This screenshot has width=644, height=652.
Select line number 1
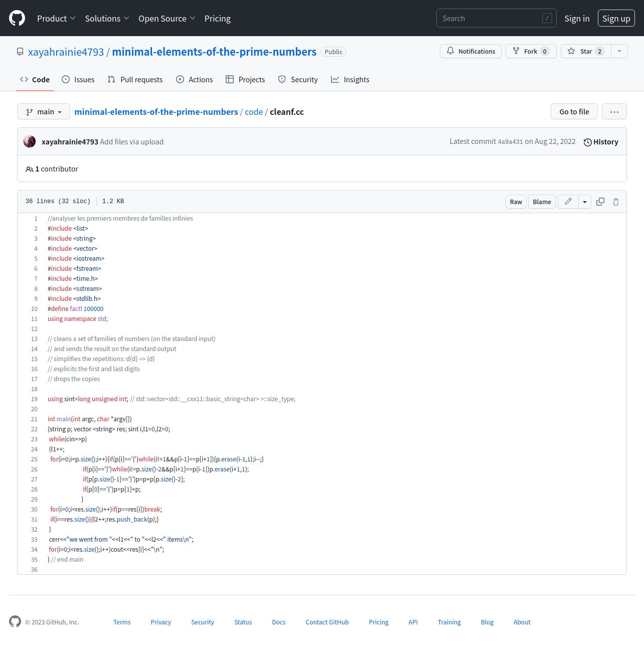tap(36, 219)
